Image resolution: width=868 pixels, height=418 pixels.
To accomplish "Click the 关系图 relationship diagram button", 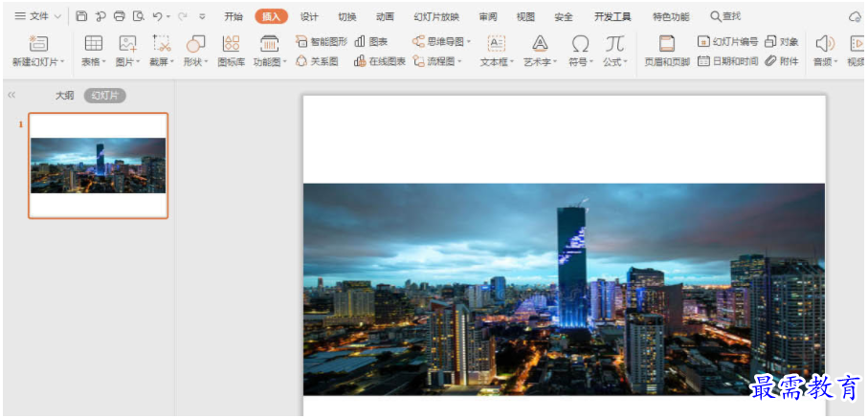I will point(317,61).
